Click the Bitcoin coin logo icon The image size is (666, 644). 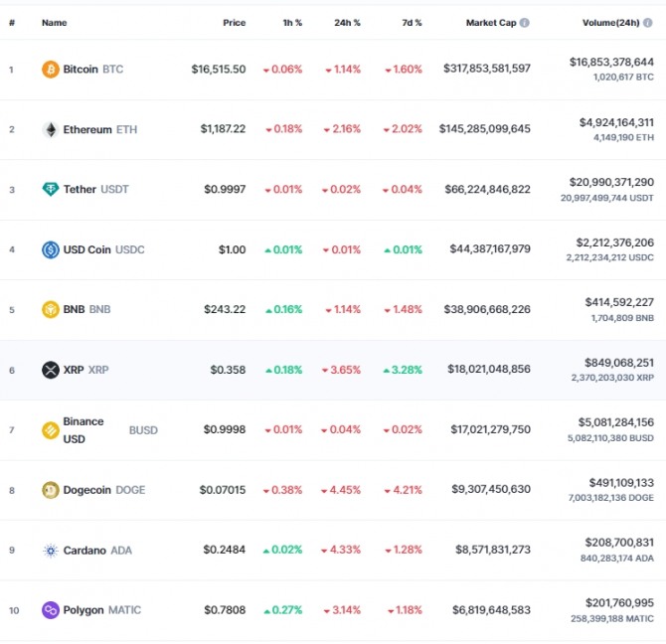50,70
